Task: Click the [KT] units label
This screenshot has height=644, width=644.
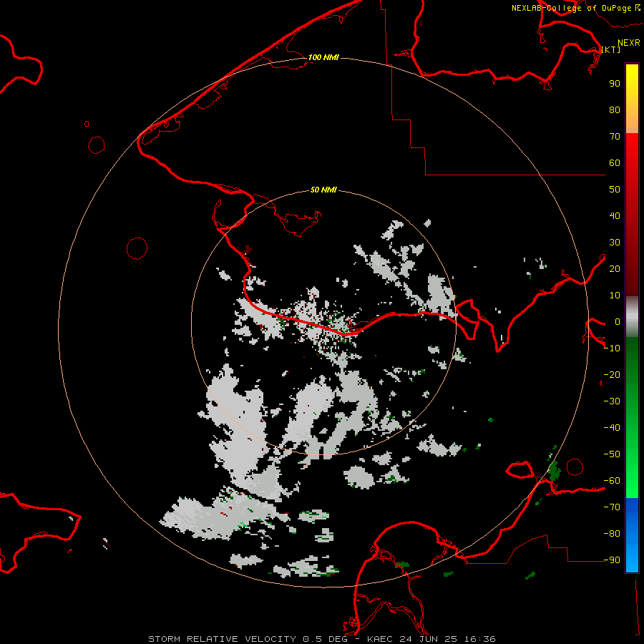Action: (611, 49)
